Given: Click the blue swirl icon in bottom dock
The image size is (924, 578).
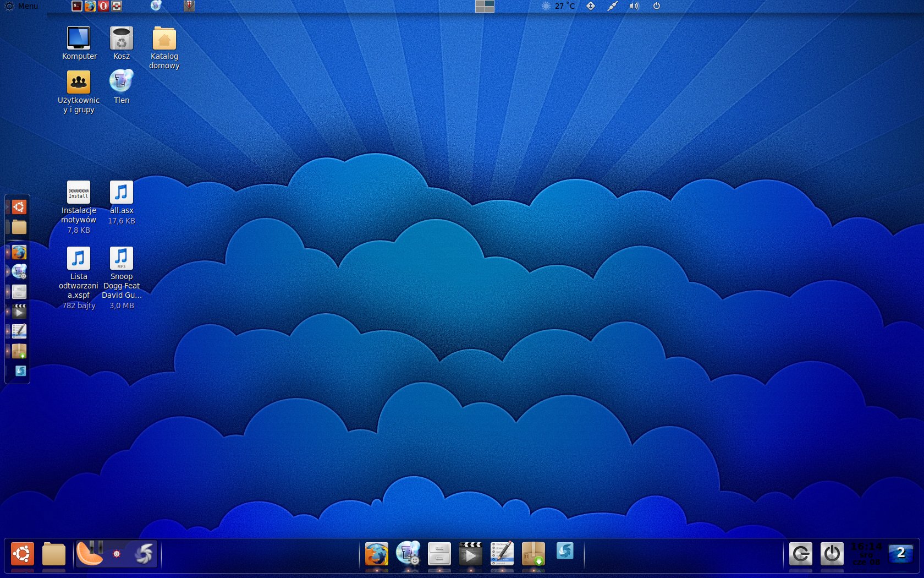Looking at the screenshot, I should click(565, 550).
